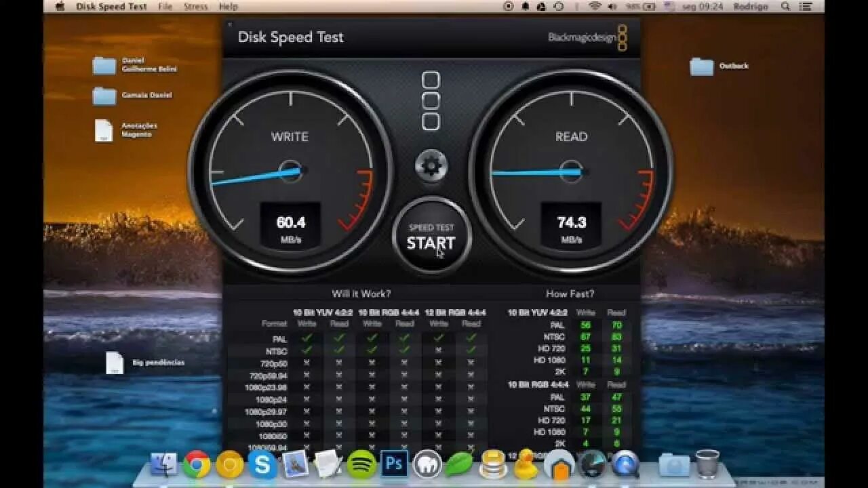Open settings gear in Disk Speed Test
The image size is (868, 488).
(432, 165)
